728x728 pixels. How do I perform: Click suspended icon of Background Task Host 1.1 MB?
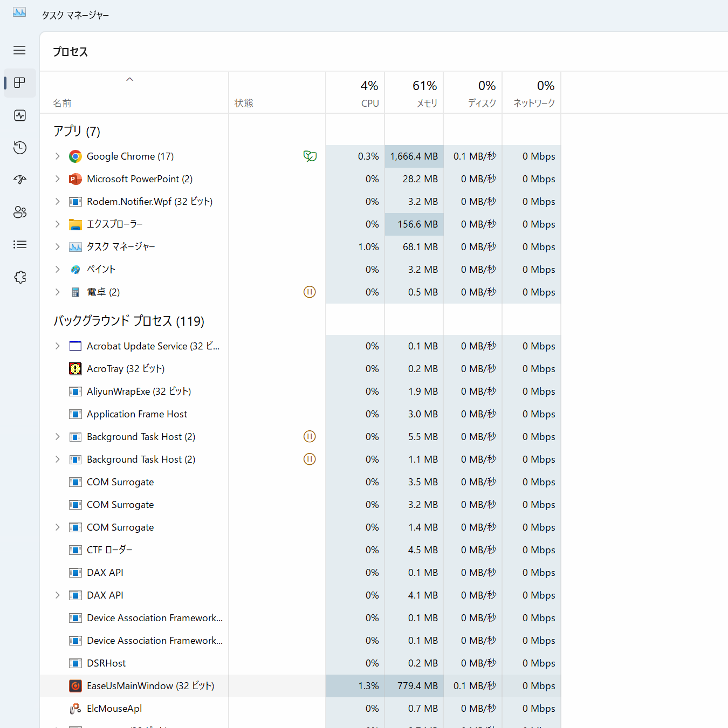point(310,459)
